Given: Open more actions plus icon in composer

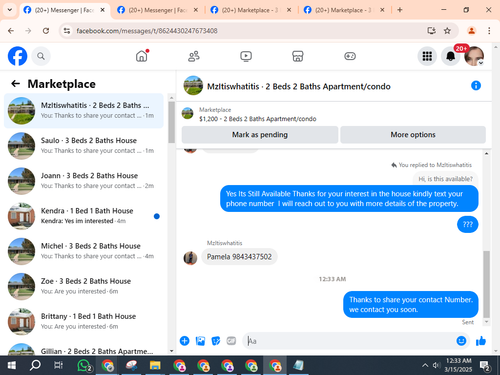Looking at the screenshot, I should tap(184, 341).
